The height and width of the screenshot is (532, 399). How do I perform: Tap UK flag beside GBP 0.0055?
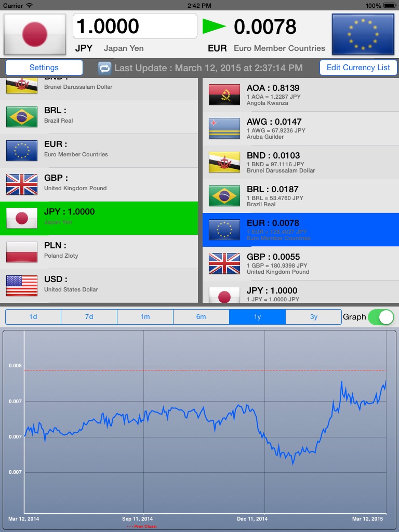(x=224, y=263)
